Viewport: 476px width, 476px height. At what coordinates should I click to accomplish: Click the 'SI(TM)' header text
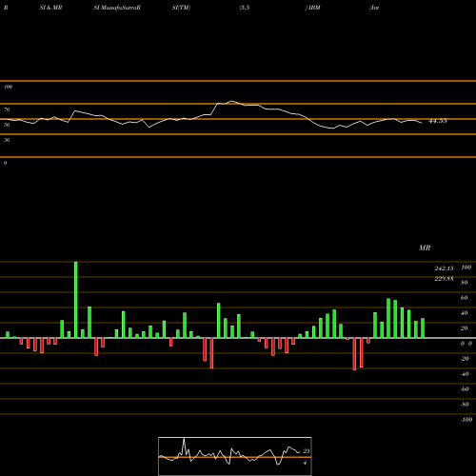tap(181, 8)
